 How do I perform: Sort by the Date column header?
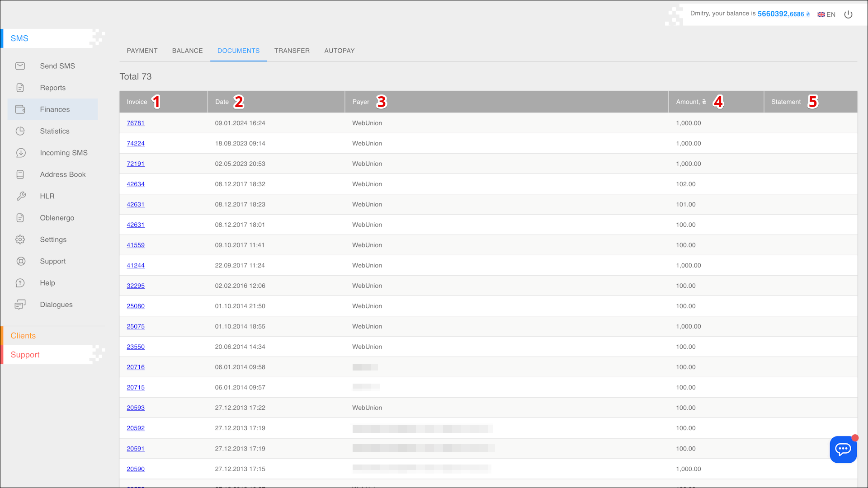[222, 102]
